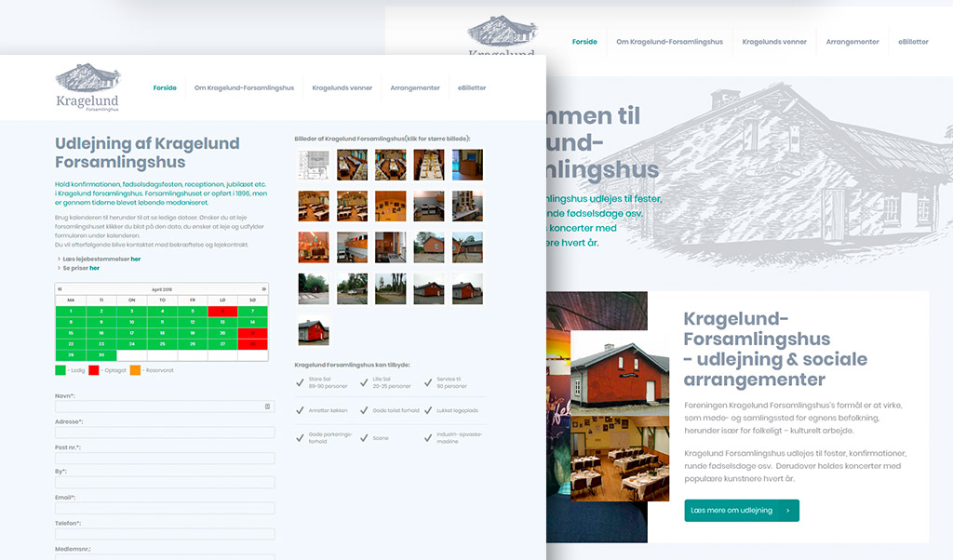Image resolution: width=953 pixels, height=560 pixels.
Task: Click the 'Lukket legeplads' feature text
Action: point(458,410)
